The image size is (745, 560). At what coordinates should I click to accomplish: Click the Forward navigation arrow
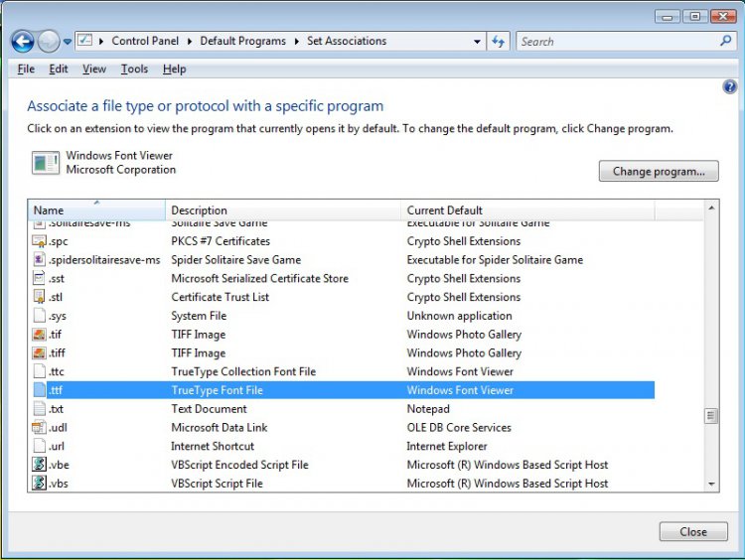point(48,42)
